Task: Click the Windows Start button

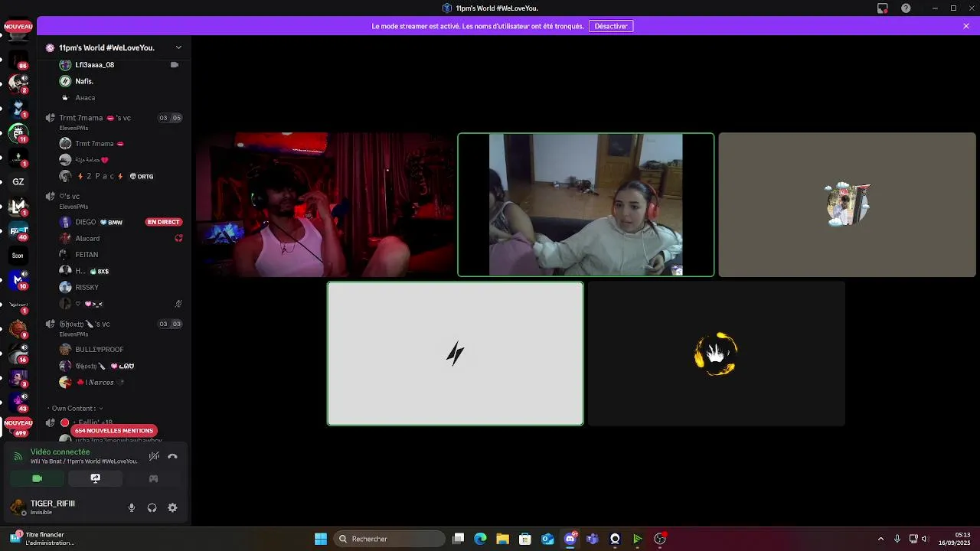Action: tap(321, 539)
